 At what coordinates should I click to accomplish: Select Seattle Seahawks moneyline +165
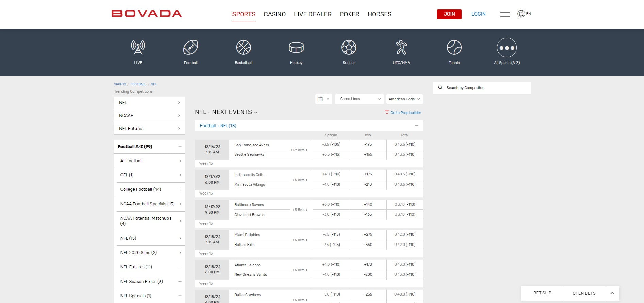(368, 154)
